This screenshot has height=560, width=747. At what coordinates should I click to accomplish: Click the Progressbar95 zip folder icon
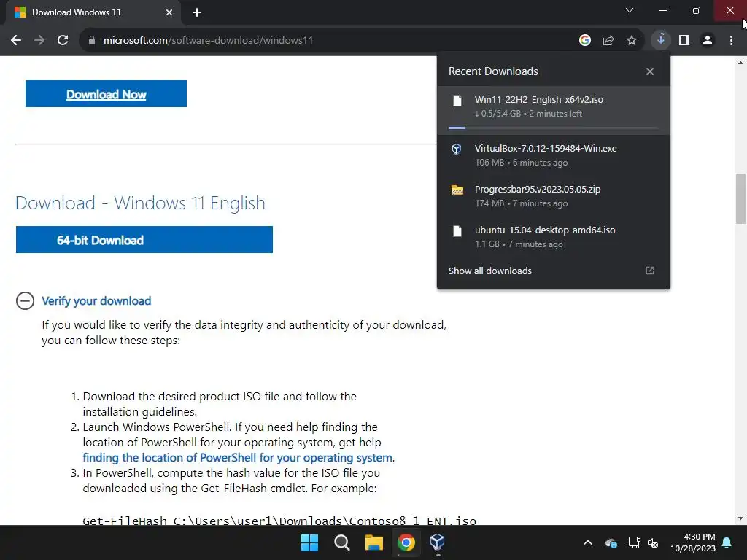click(x=457, y=190)
